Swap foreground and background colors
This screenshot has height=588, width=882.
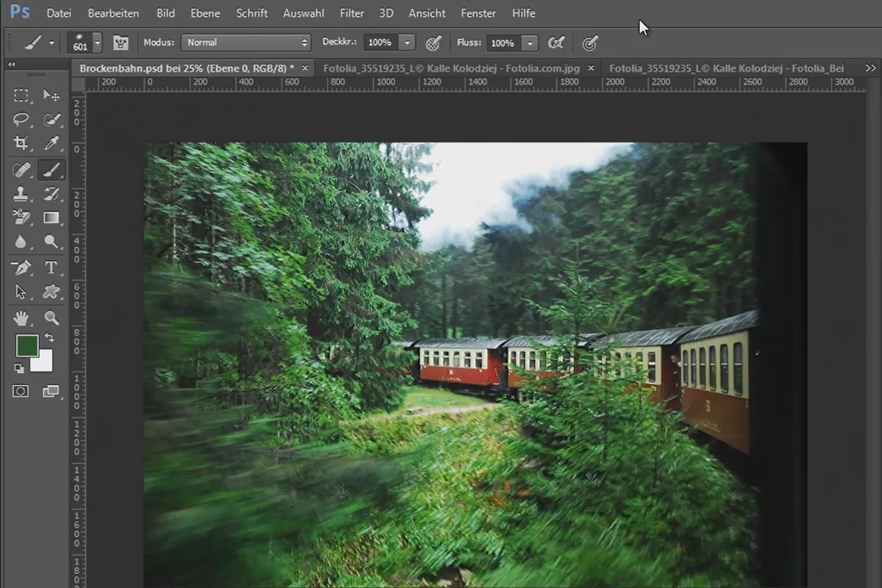49,337
